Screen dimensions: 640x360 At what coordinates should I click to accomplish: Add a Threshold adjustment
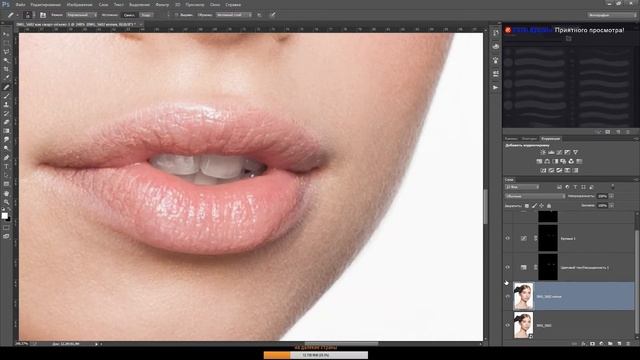pos(559,170)
